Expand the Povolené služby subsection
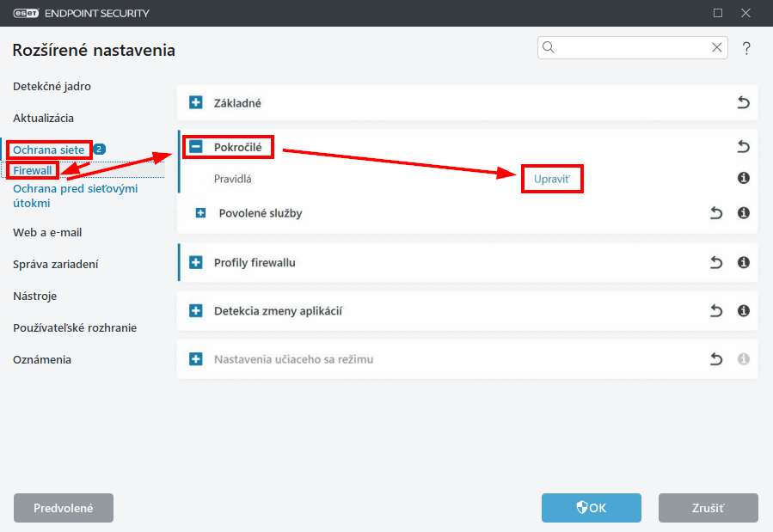 [x=200, y=213]
